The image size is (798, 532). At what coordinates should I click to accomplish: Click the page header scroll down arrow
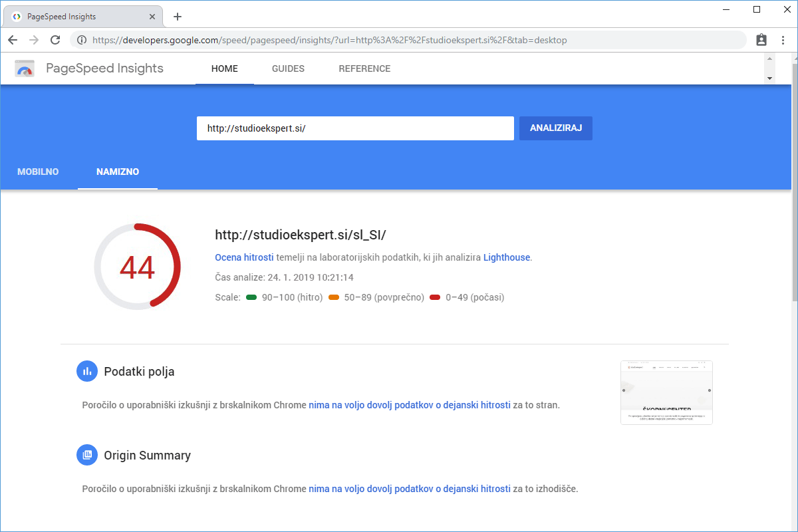pos(770,78)
